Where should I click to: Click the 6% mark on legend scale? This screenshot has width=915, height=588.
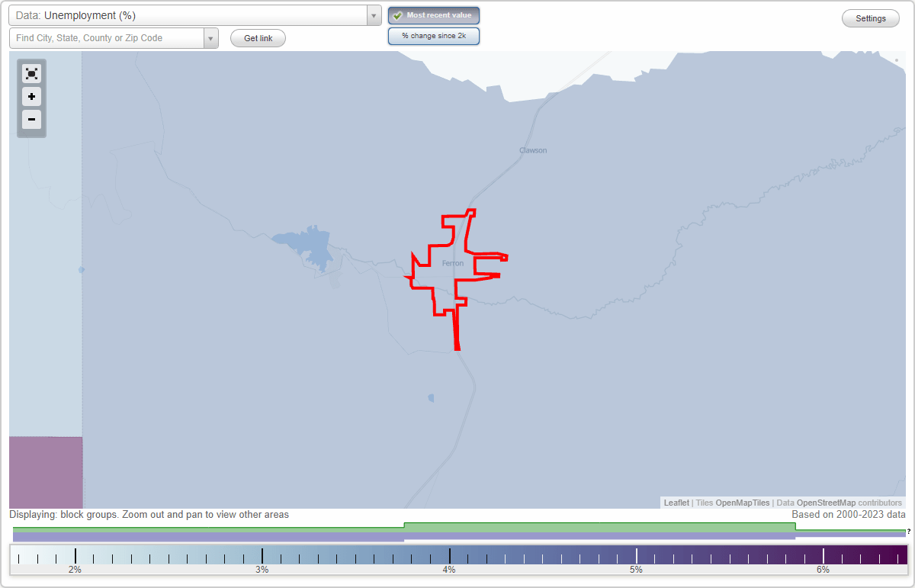(823, 570)
